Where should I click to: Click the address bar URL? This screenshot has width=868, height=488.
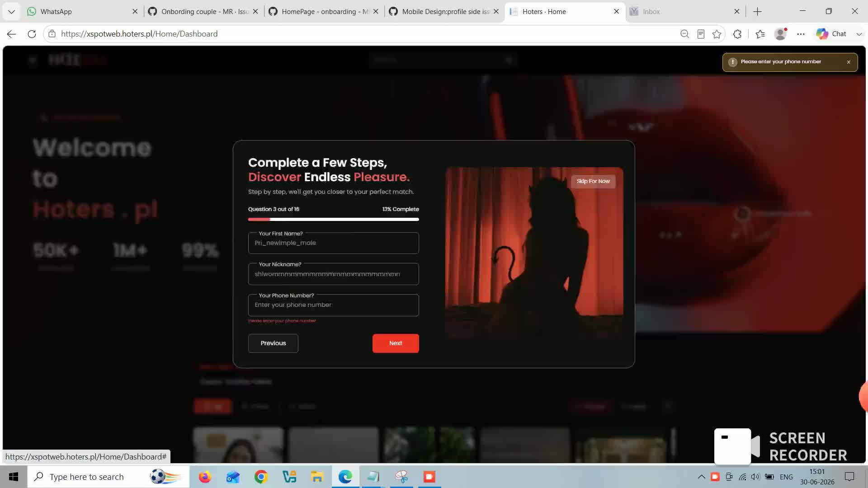[139, 34]
